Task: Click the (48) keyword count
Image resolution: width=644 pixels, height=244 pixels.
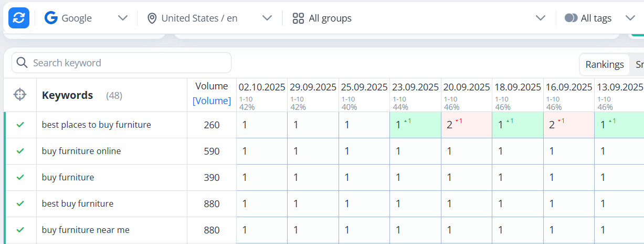Action: tap(114, 96)
